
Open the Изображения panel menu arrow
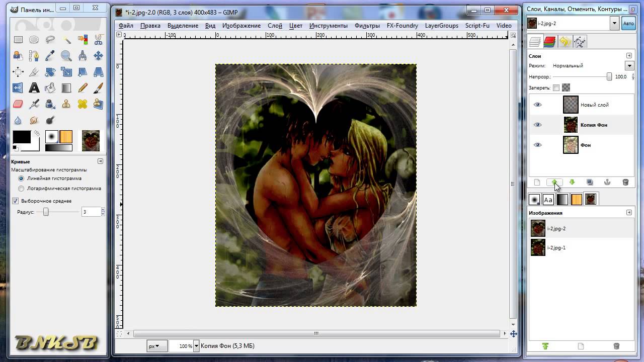(629, 213)
